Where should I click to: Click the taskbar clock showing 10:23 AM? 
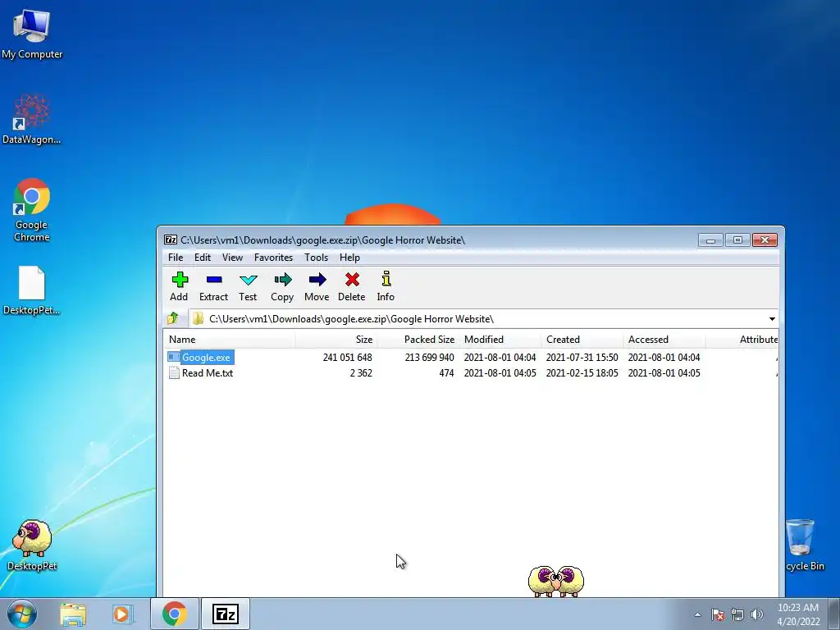tap(798, 614)
